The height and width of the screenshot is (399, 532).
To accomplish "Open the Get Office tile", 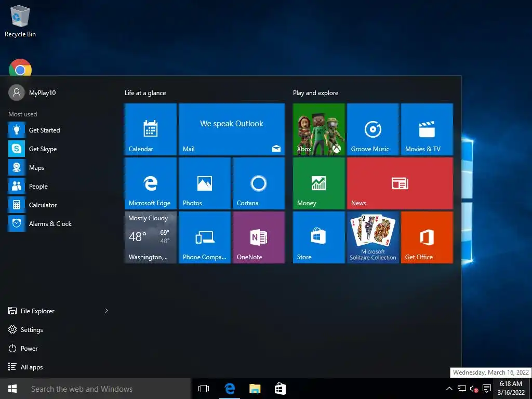I will tap(427, 237).
